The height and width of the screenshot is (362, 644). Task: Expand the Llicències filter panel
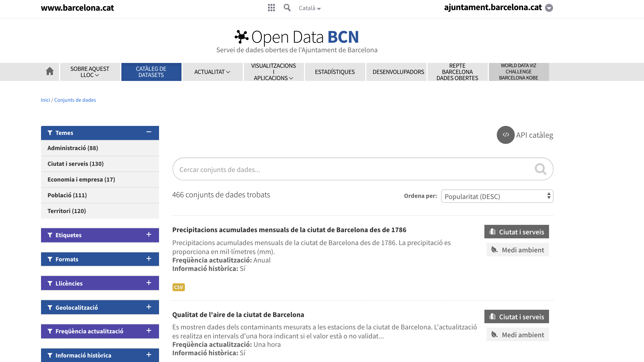(149, 283)
